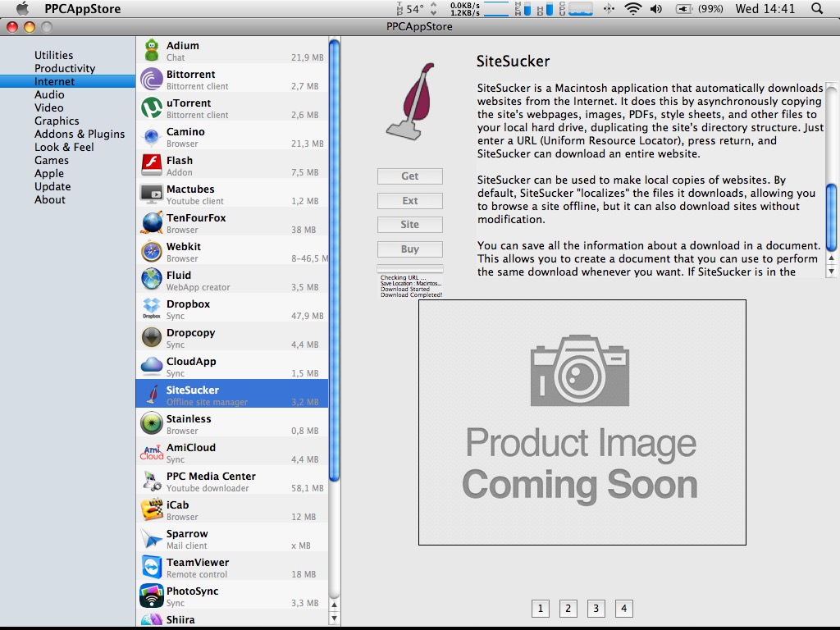This screenshot has height=630, width=840.
Task: Show screenshot number 3
Action: (596, 609)
